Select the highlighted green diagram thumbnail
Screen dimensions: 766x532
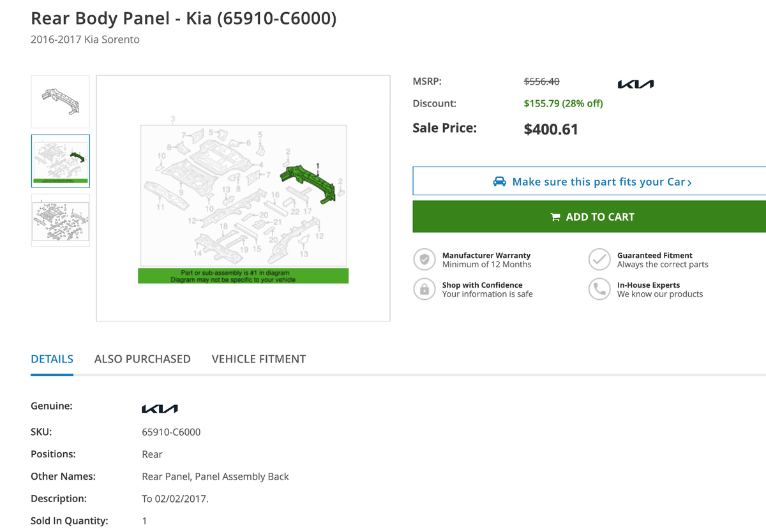pos(60,161)
